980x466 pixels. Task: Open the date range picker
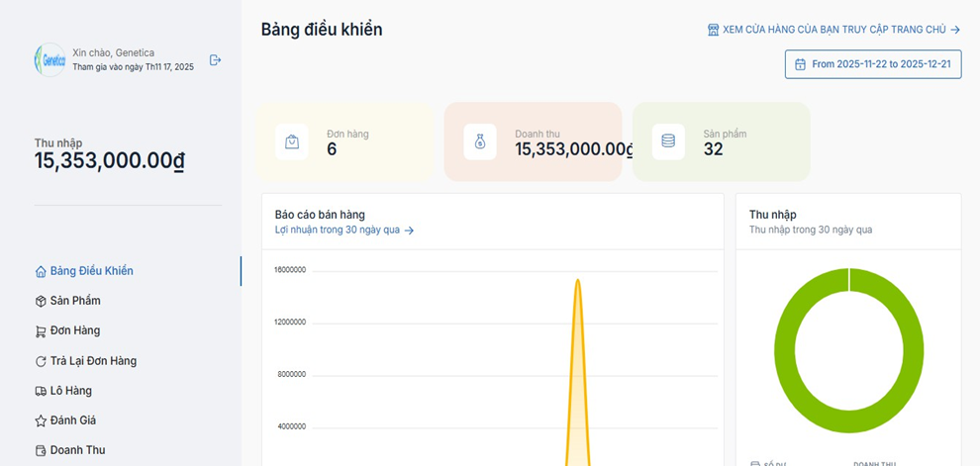click(x=873, y=64)
